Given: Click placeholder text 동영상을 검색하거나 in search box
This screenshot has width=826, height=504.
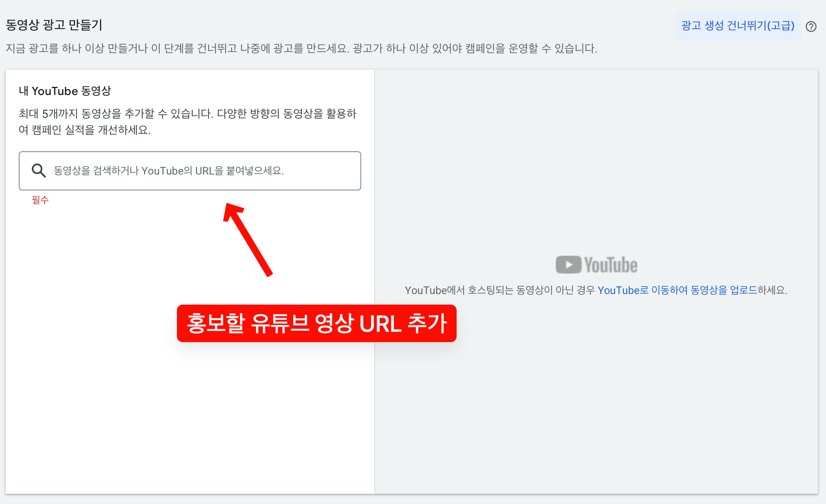Looking at the screenshot, I should point(97,171).
